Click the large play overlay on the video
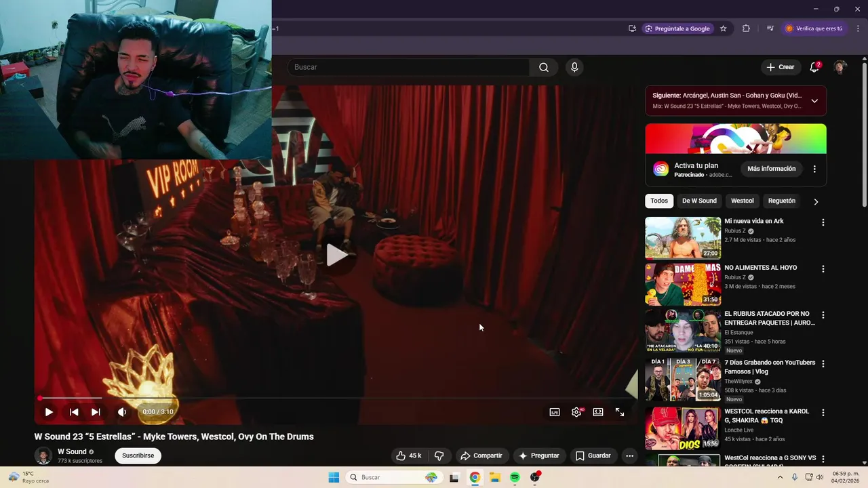The width and height of the screenshot is (868, 488). pyautogui.click(x=337, y=255)
